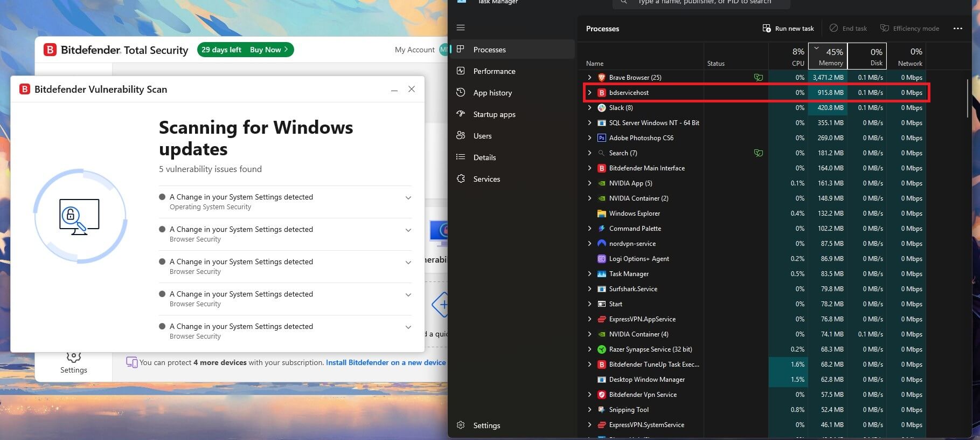
Task: Click nordvpn-service process icon
Action: pos(602,244)
